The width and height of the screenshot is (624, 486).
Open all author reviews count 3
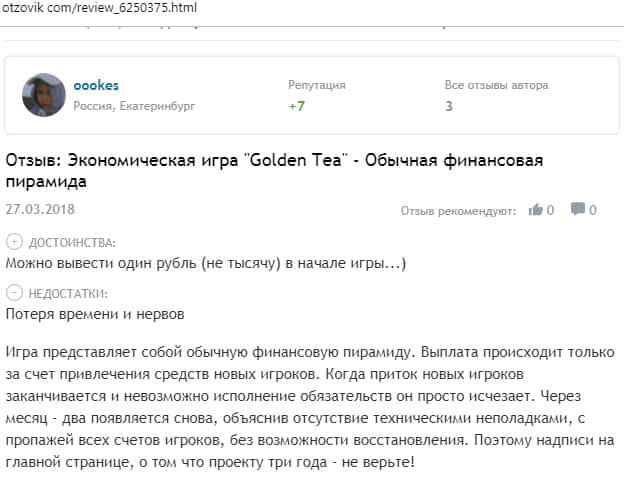tap(449, 106)
